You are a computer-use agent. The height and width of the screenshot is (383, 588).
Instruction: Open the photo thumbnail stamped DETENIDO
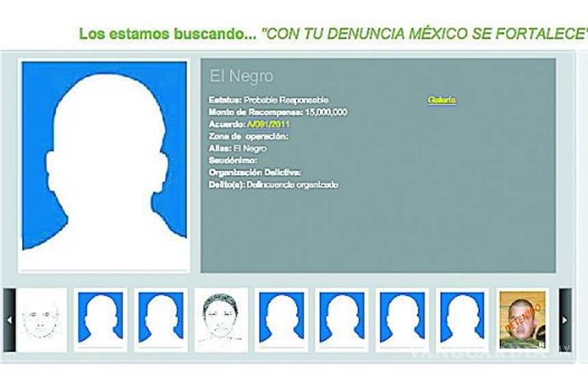522,320
